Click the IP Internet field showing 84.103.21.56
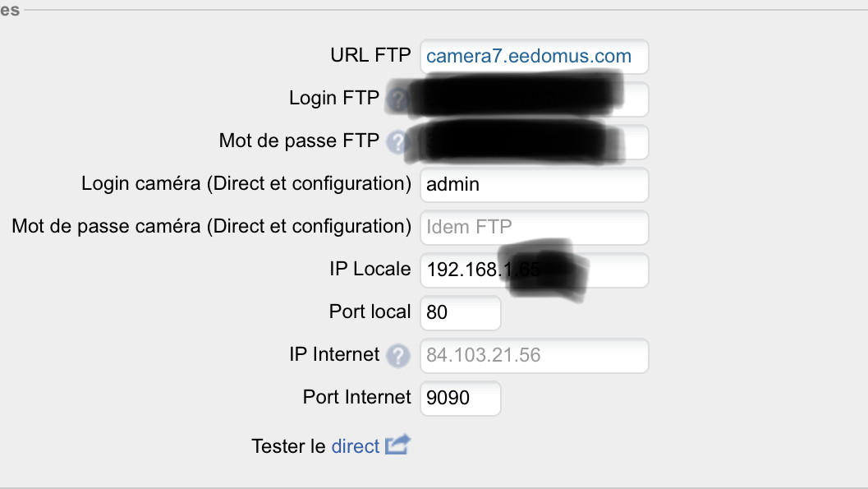 coord(535,355)
